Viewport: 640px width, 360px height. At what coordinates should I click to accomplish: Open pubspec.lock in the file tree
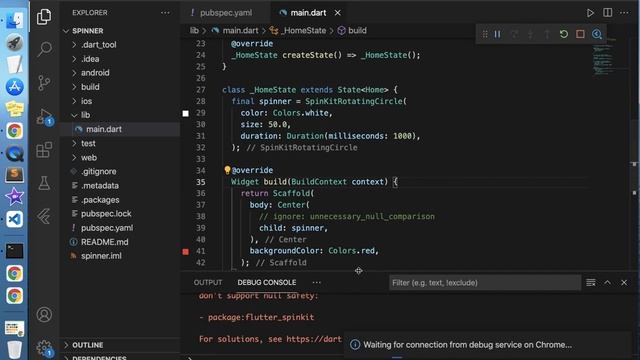(x=120, y=213)
